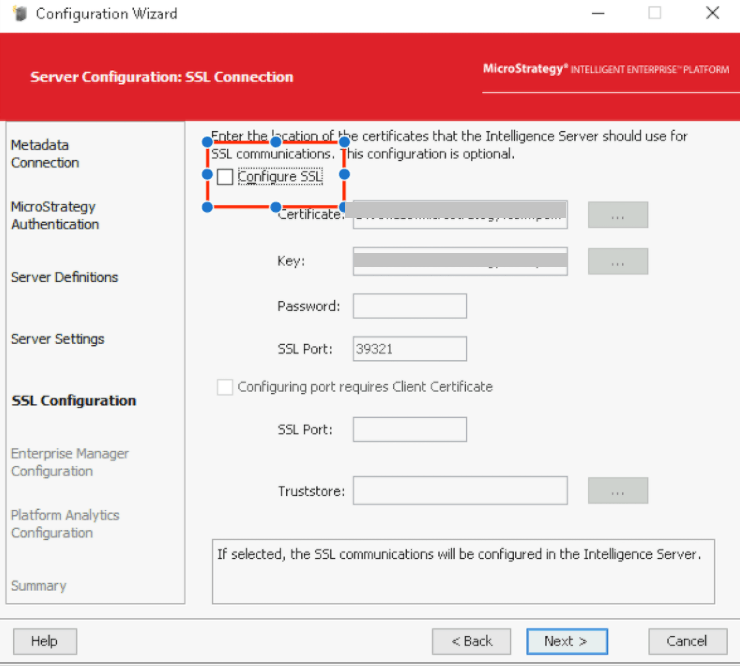Tick the Configure SSL checkbox
The image size is (740, 666).
pyautogui.click(x=225, y=177)
